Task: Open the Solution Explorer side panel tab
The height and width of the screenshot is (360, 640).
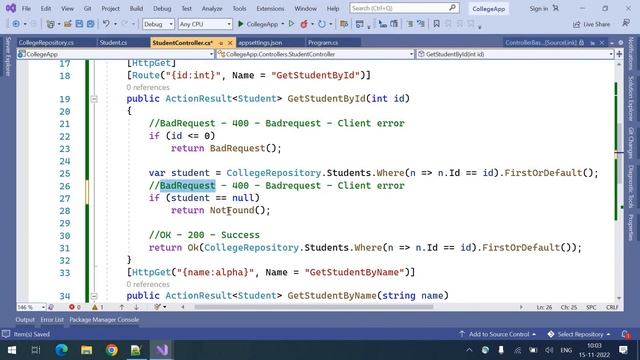Action: click(631, 98)
